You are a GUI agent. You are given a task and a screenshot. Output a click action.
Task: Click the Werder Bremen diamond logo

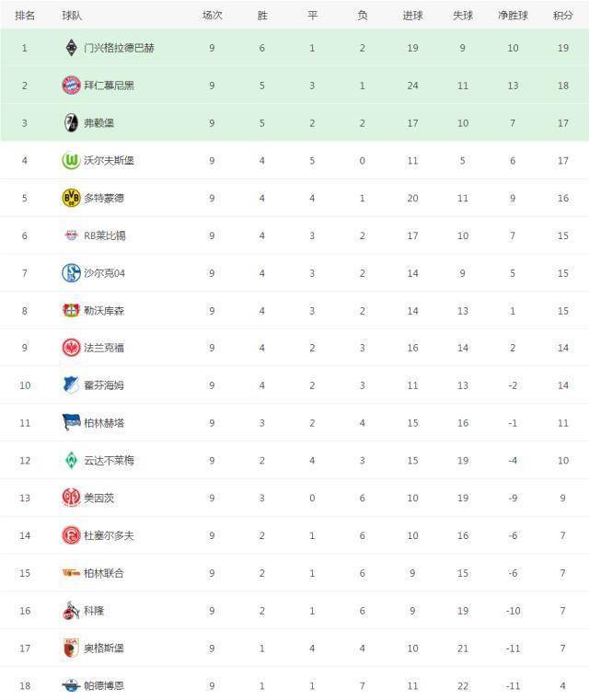(x=71, y=460)
